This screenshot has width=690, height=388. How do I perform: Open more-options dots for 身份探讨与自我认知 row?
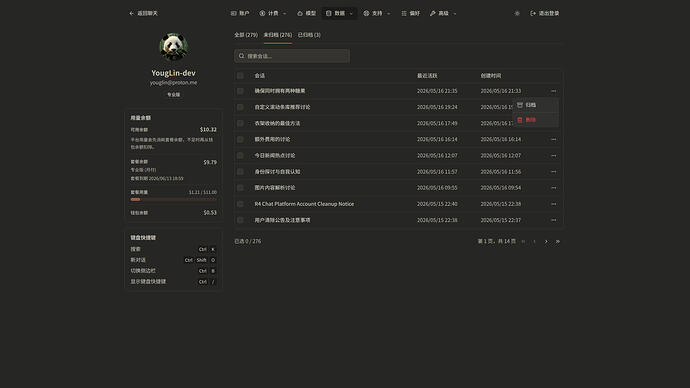554,172
